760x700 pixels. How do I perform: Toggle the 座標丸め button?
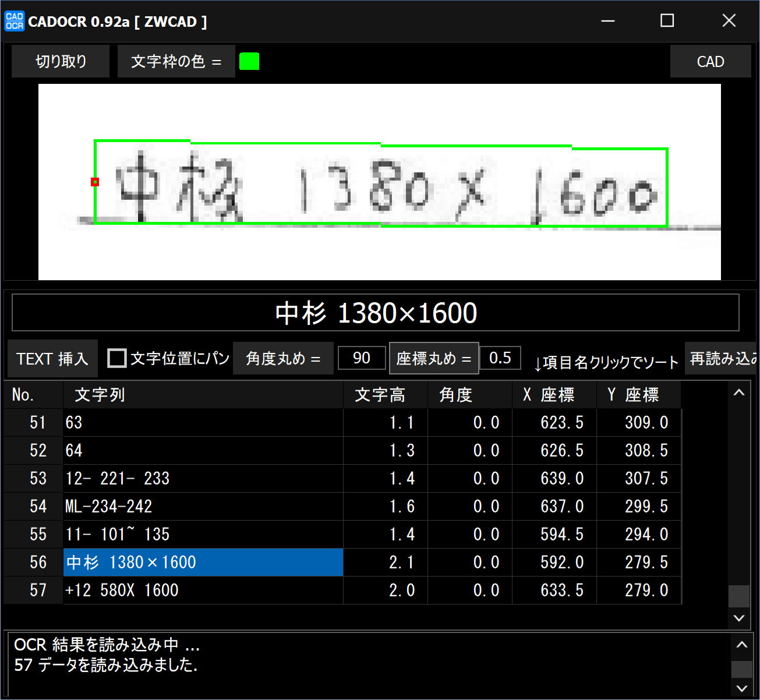coord(434,359)
